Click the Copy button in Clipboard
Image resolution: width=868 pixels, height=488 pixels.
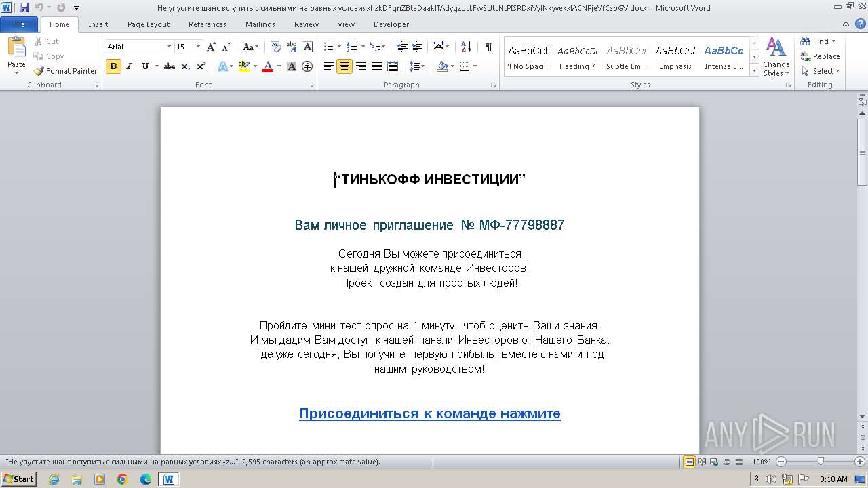(49, 56)
